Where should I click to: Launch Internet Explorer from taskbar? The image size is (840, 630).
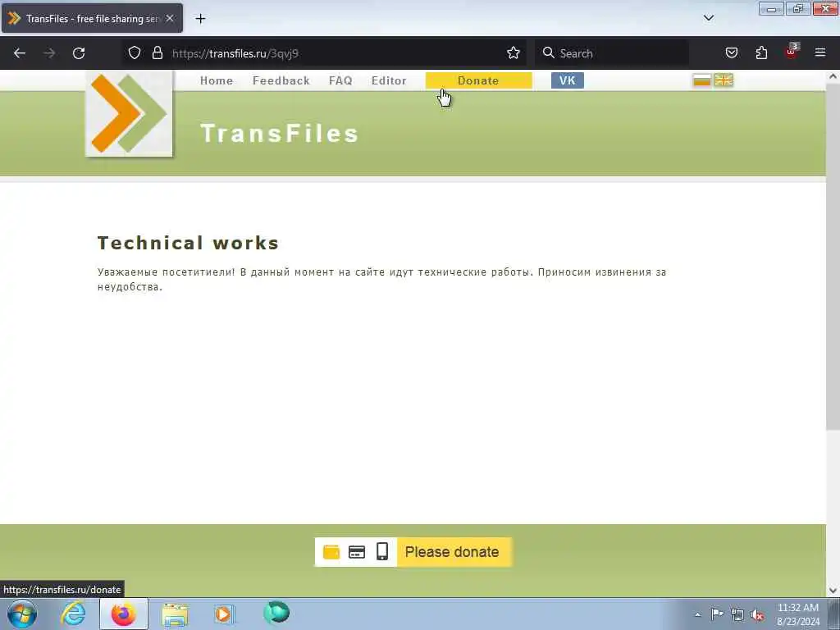point(73,614)
